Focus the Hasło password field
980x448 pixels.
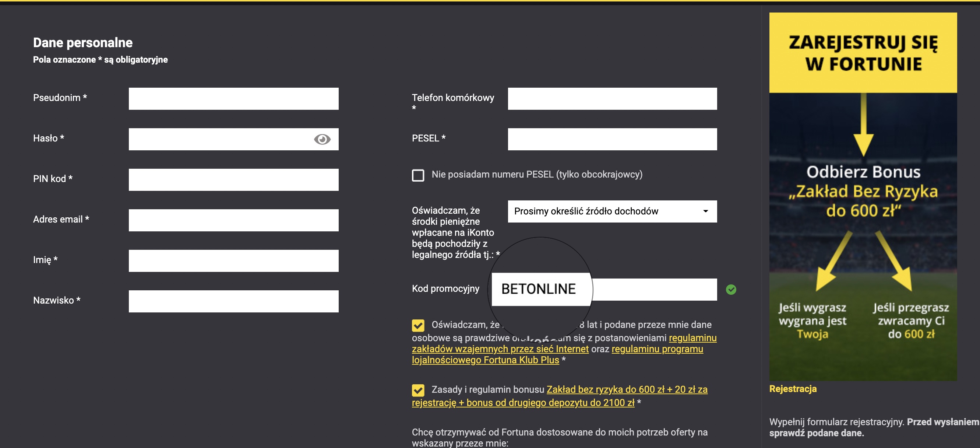pyautogui.click(x=233, y=139)
